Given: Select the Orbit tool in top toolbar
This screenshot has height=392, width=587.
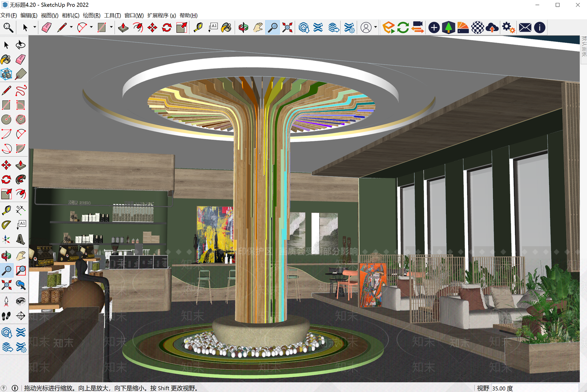Looking at the screenshot, I should tap(243, 28).
